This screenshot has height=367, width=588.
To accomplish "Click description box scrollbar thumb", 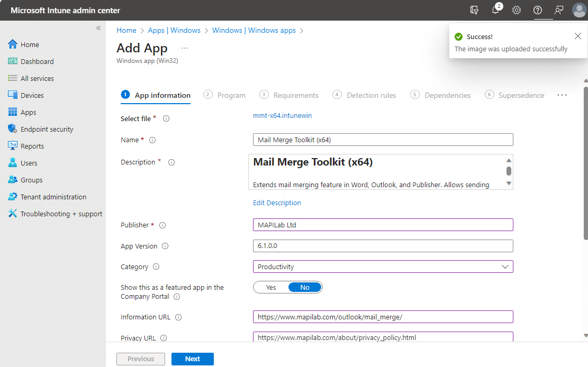I will 509,171.
